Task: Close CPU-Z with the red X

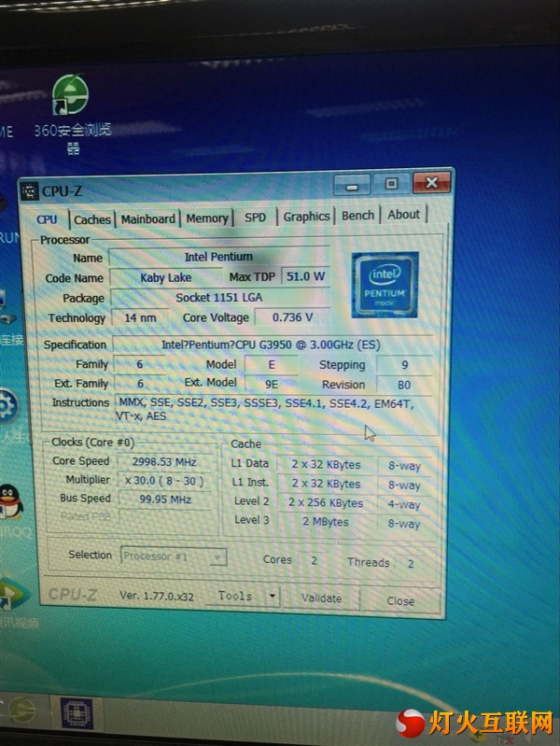Action: point(431,182)
